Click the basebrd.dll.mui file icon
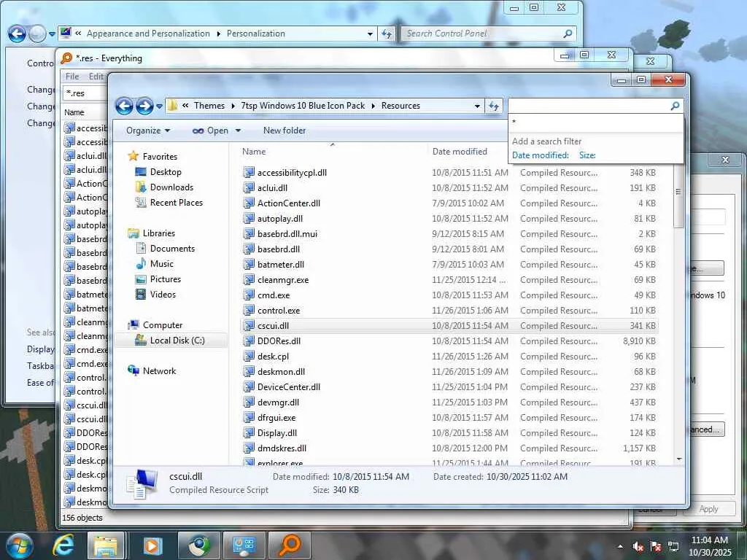Screen dimensions: 747x560 point(249,234)
